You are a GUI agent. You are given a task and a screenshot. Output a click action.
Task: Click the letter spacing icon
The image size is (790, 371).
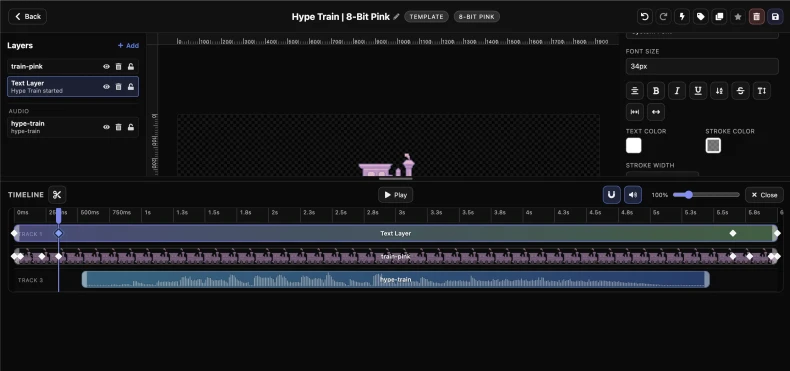coord(634,112)
